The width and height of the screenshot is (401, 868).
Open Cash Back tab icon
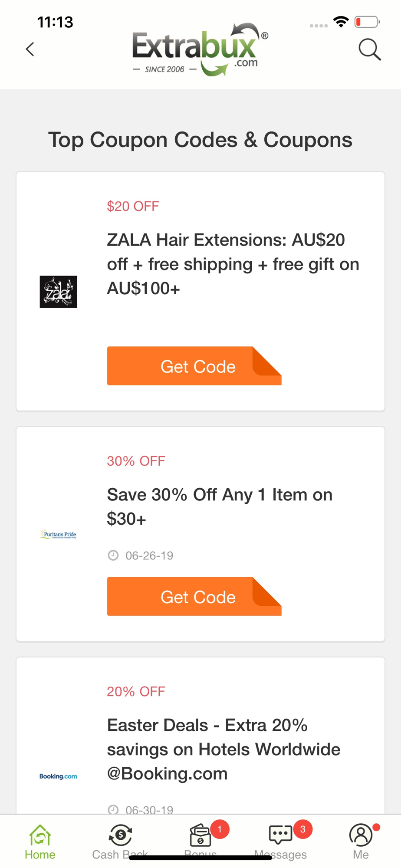tap(120, 835)
